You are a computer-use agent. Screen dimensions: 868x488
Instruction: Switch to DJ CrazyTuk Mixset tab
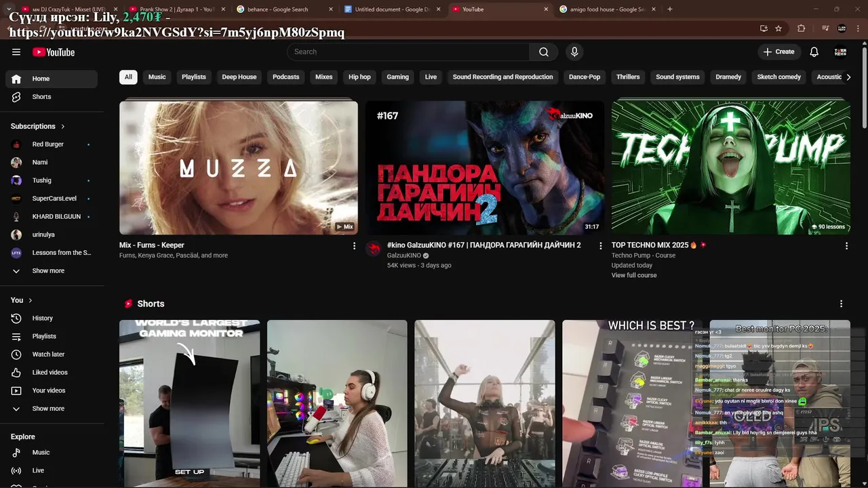tap(69, 9)
